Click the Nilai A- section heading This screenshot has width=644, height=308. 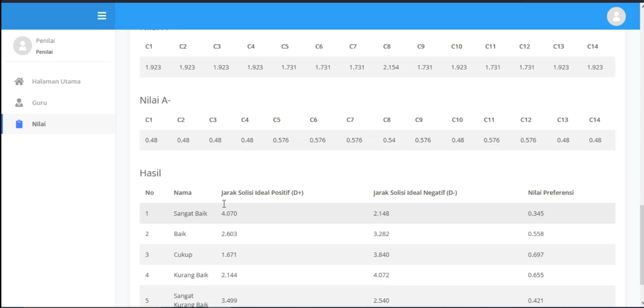[x=155, y=100]
